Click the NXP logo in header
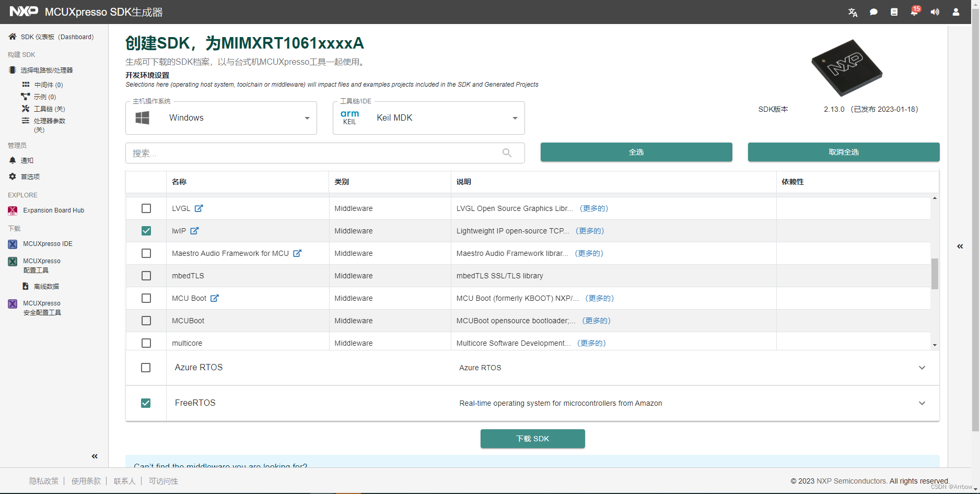 click(24, 11)
